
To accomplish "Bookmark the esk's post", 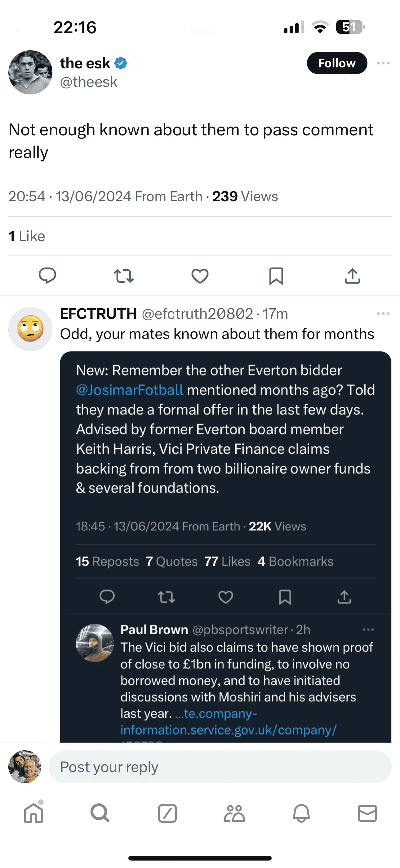I will (x=276, y=276).
